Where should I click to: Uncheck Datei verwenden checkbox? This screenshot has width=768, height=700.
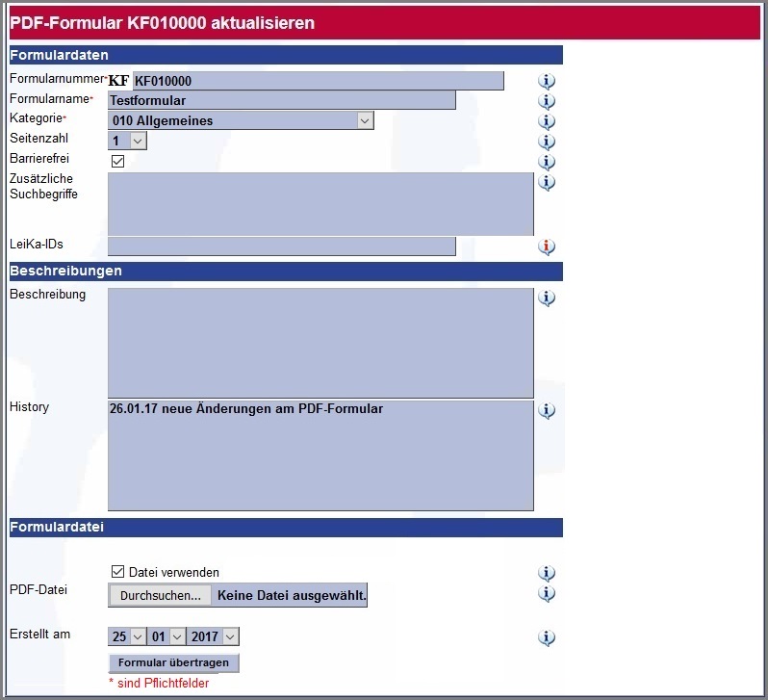pos(117,571)
